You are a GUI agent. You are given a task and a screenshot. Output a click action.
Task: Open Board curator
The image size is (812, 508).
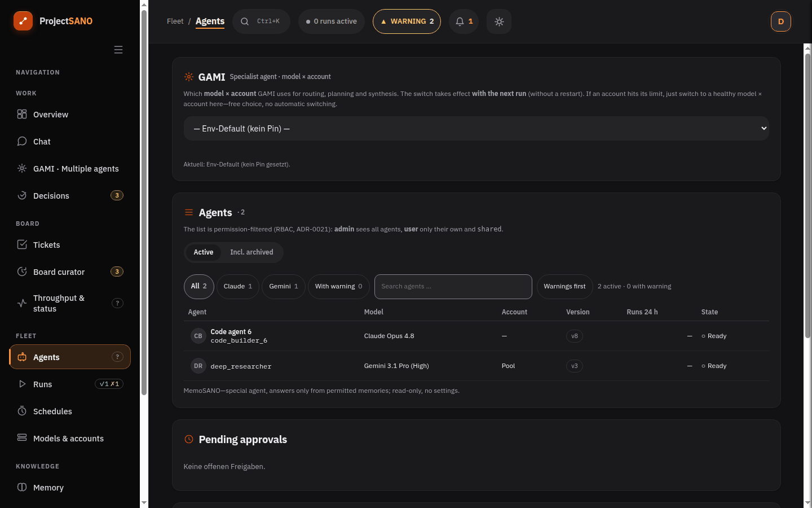(x=70, y=272)
